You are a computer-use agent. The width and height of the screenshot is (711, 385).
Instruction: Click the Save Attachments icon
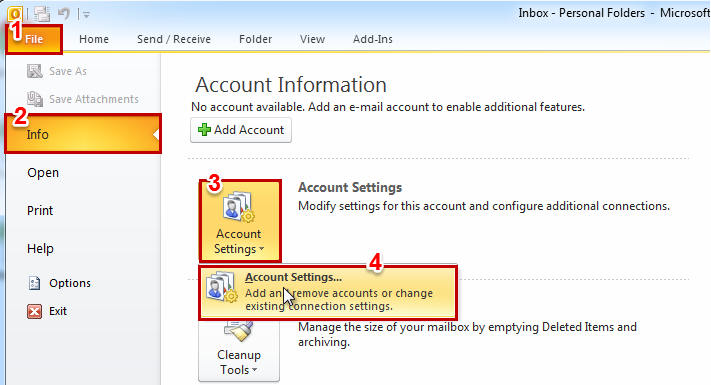coord(34,99)
